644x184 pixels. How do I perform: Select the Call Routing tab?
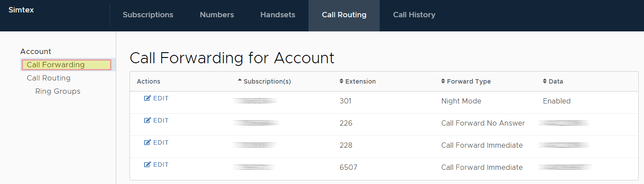[x=344, y=15]
